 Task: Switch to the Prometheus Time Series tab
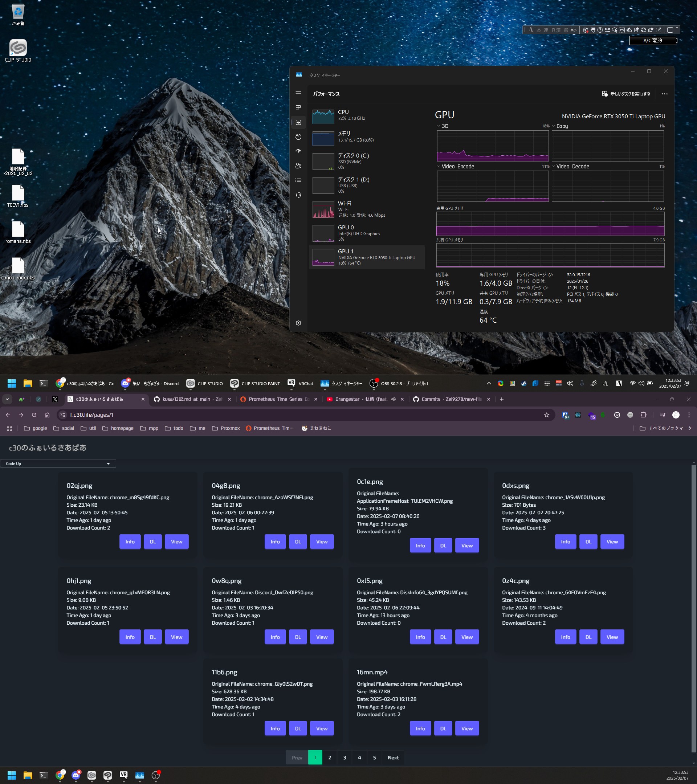(276, 399)
